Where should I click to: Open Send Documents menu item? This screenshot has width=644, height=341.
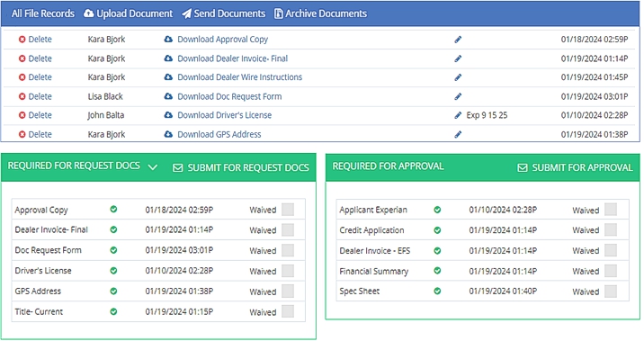224,13
